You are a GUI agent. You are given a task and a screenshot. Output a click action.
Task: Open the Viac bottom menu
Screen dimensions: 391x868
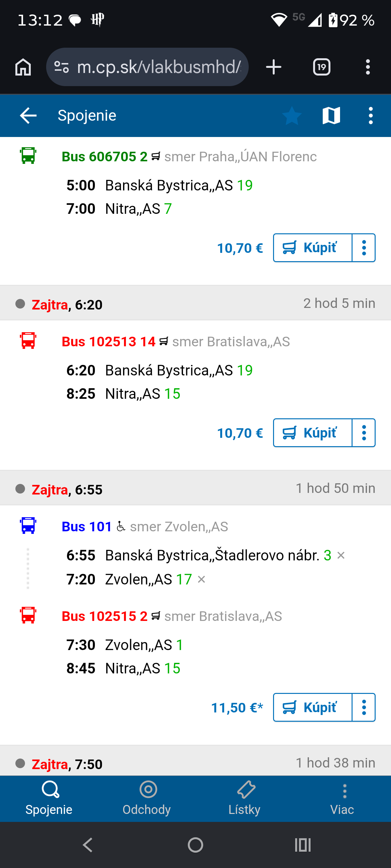[342, 799]
